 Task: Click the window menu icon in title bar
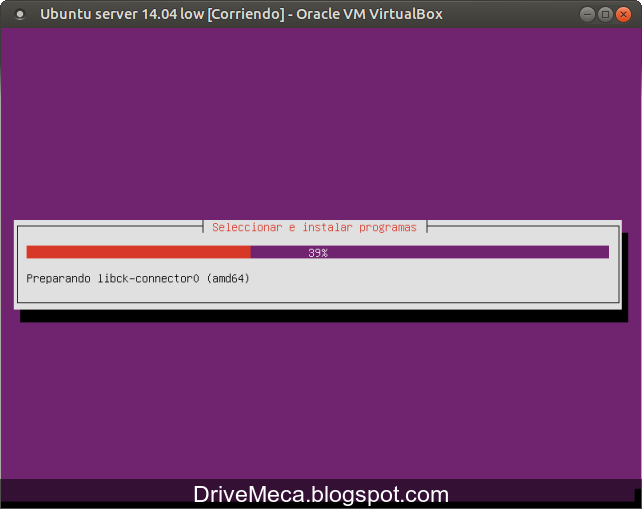point(20,15)
